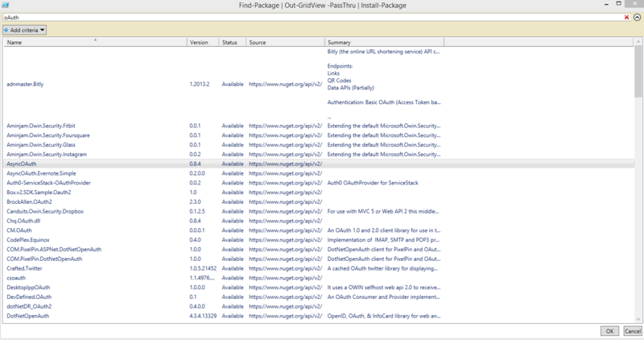The width and height of the screenshot is (644, 340).
Task: Sort by the Name column header
Action: click(x=95, y=42)
